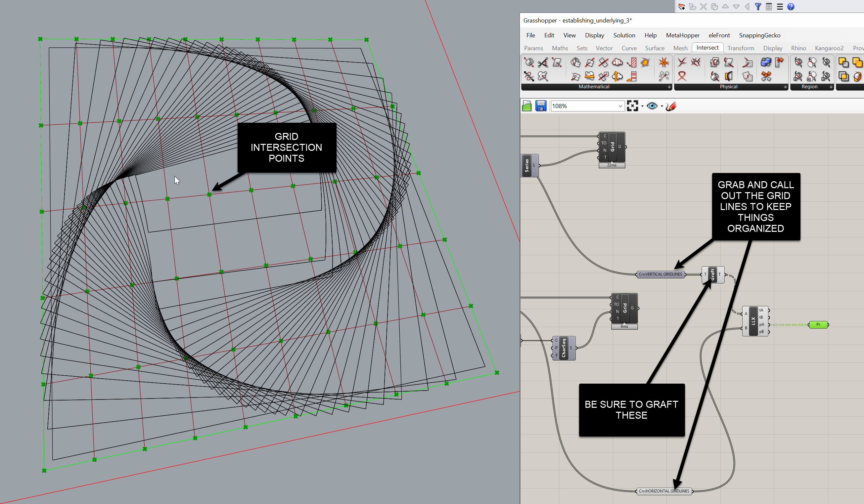Viewport: 864px width, 504px height.
Task: Click the Open file folder icon
Action: click(526, 106)
